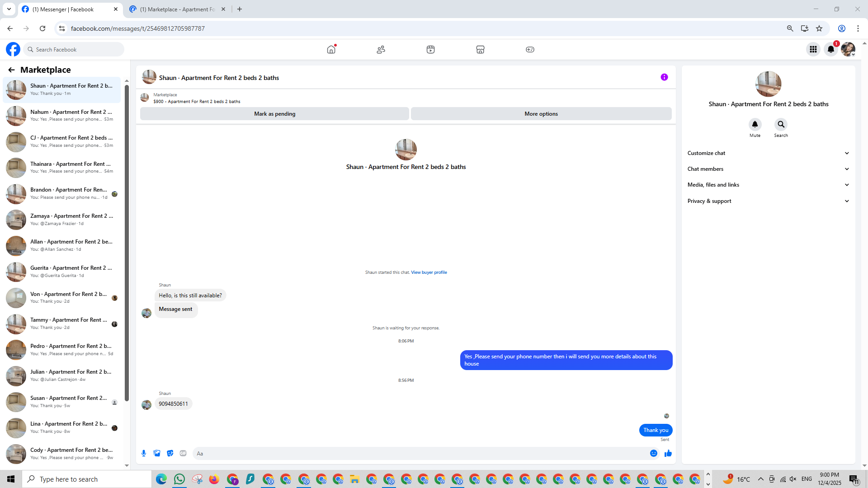Open the emoji picker in message box
Image resolution: width=868 pixels, height=488 pixels.
click(653, 453)
